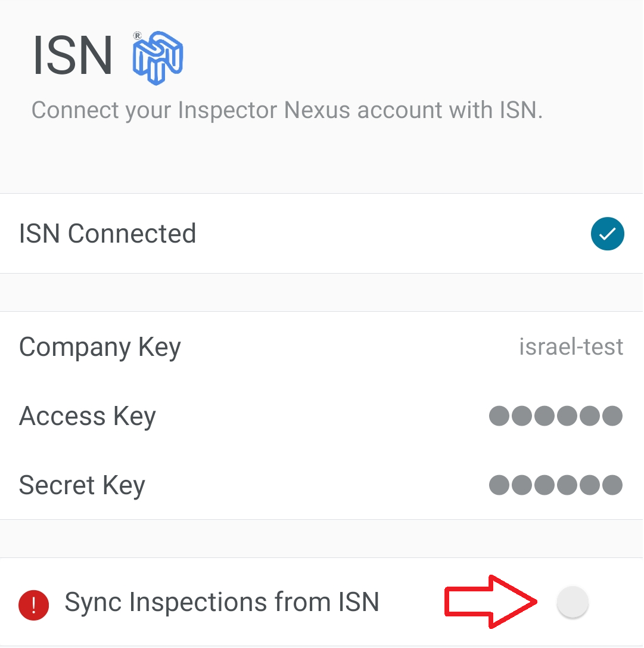Click the large ISN heading title
Screen dimensions: 644x648
click(x=73, y=57)
